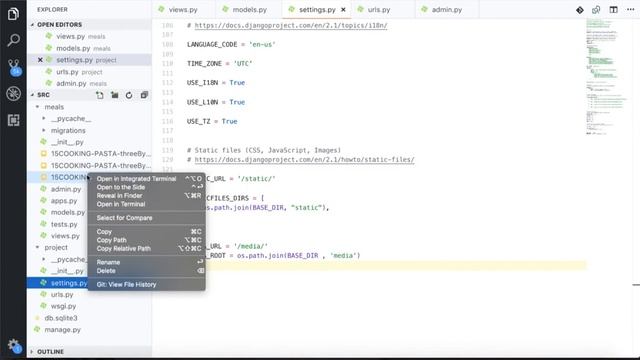Open apps.py in the file tree
The height and width of the screenshot is (360, 640).
64,201
